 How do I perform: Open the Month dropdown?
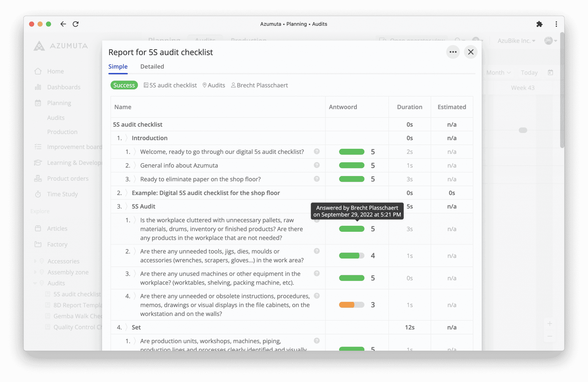498,72
